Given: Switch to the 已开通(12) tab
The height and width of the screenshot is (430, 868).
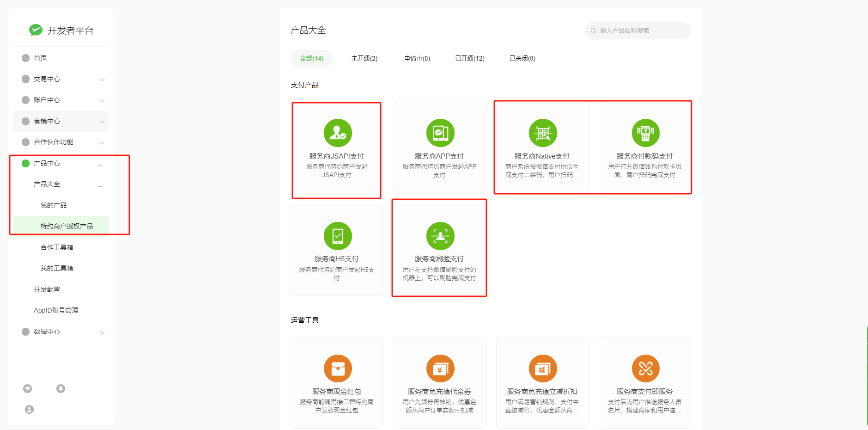Looking at the screenshot, I should [470, 58].
